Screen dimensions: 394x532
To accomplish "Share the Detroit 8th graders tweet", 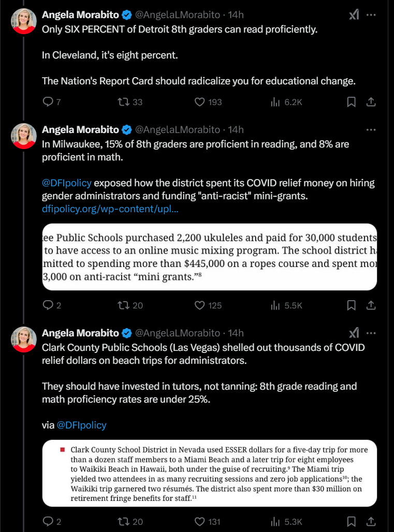I will pos(371,102).
